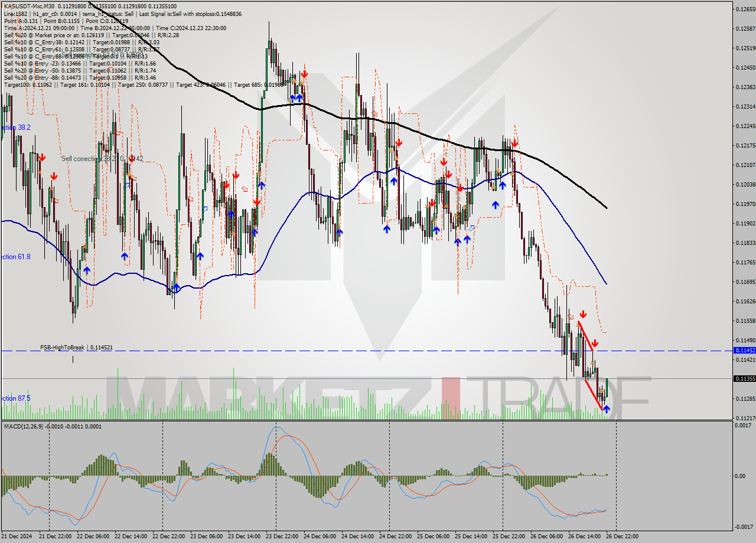Image resolution: width=756 pixels, height=543 pixels.
Task: Click the blue dashed FSB-HighToBreak horizontal line
Action: [366, 351]
